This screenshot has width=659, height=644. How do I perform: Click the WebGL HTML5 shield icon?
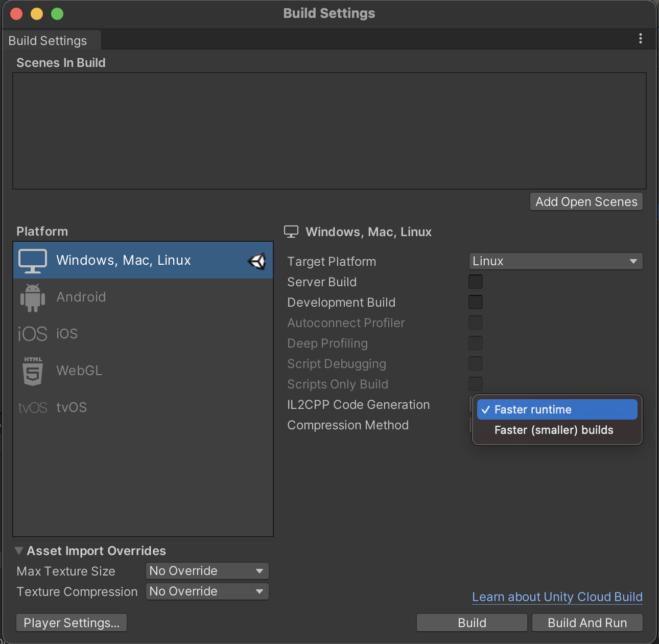(x=33, y=371)
